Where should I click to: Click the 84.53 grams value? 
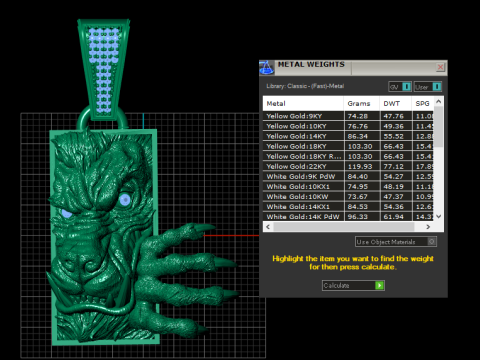(358, 206)
